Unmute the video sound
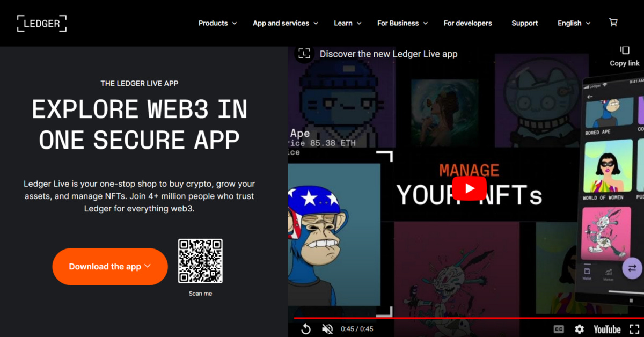The height and width of the screenshot is (337, 644). [327, 329]
